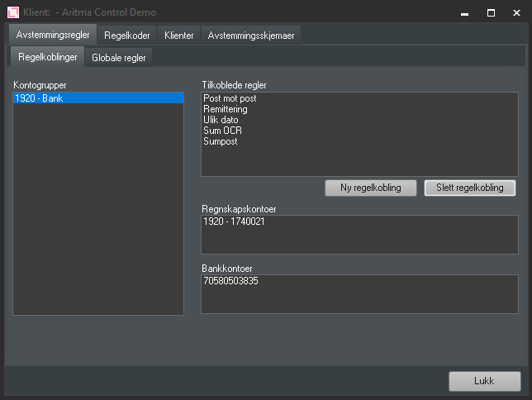Select accounting account 1920 - 1740021

click(x=234, y=221)
